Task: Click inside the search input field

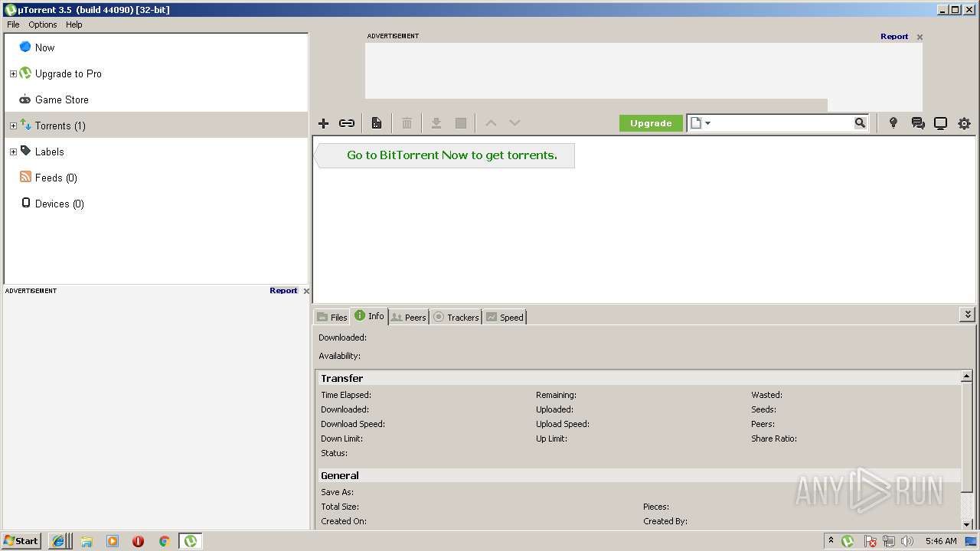Action: pyautogui.click(x=782, y=123)
